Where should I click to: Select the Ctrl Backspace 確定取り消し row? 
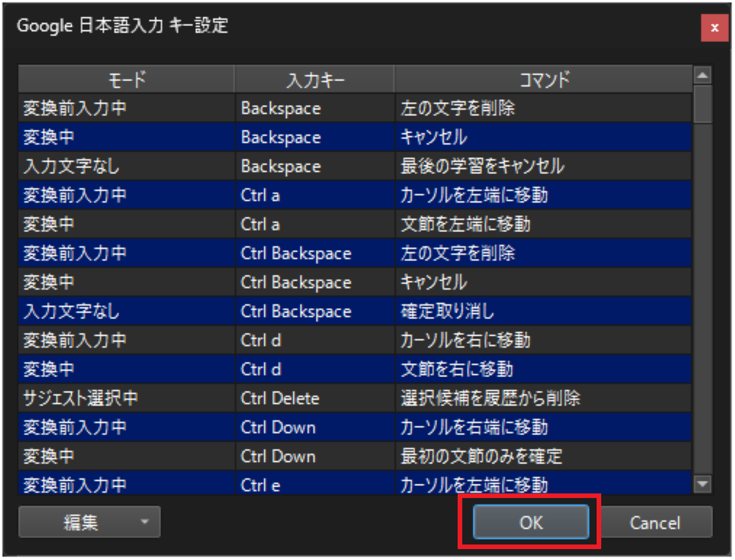point(230,311)
